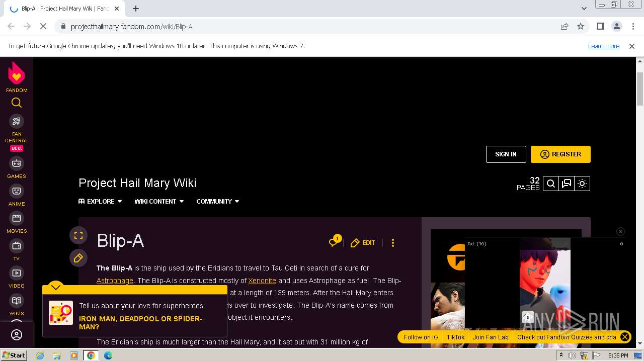Open Project Hail Mary Wiki title

click(x=137, y=183)
